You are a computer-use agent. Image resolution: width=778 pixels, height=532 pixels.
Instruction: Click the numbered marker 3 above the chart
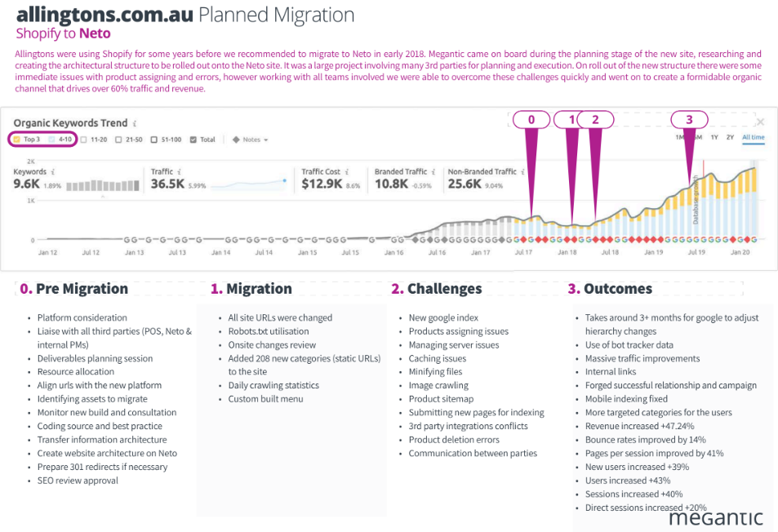coord(688,119)
